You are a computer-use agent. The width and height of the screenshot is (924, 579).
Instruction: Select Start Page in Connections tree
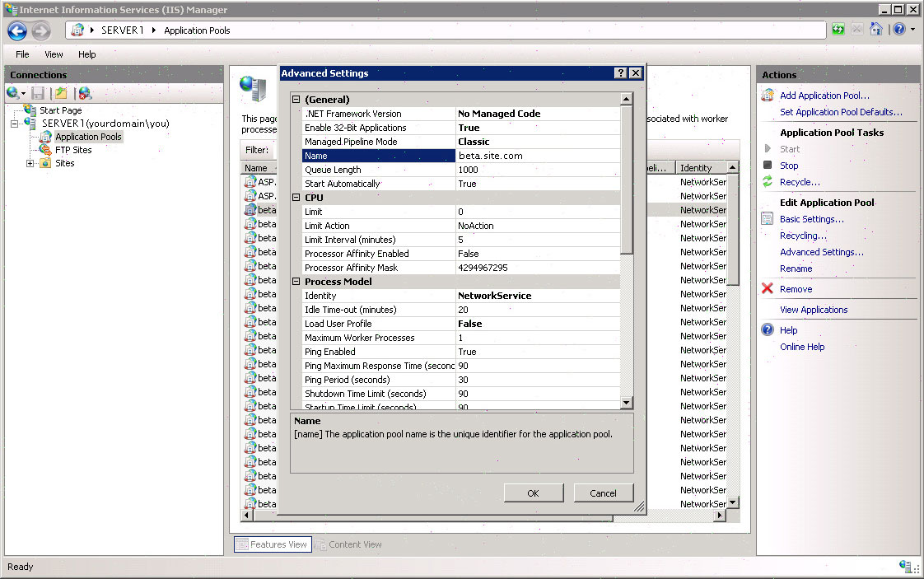61,110
